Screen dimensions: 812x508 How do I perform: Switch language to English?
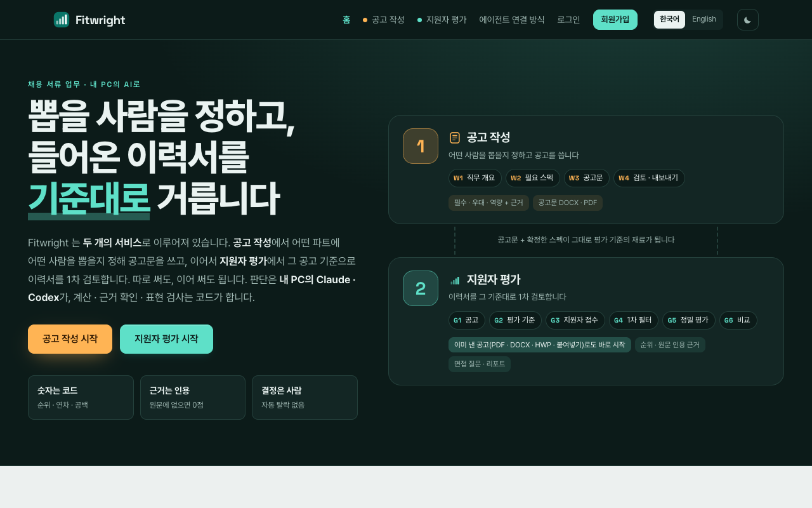[704, 20]
